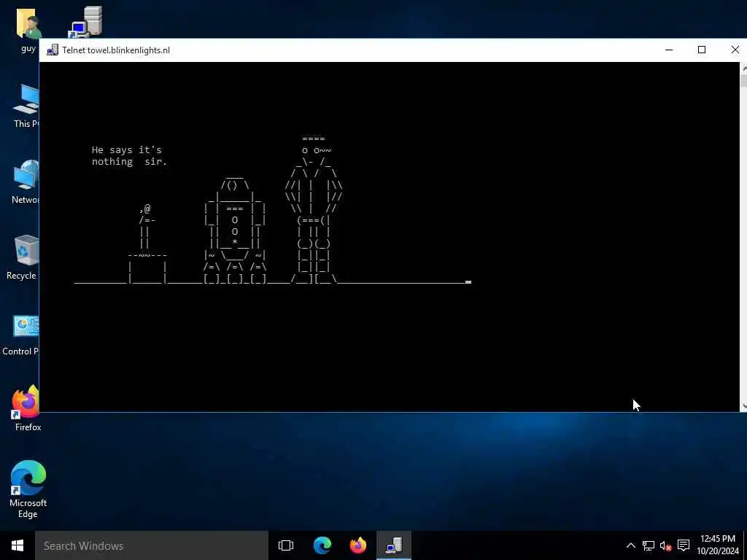Open the Recycle Bin

(x=24, y=257)
